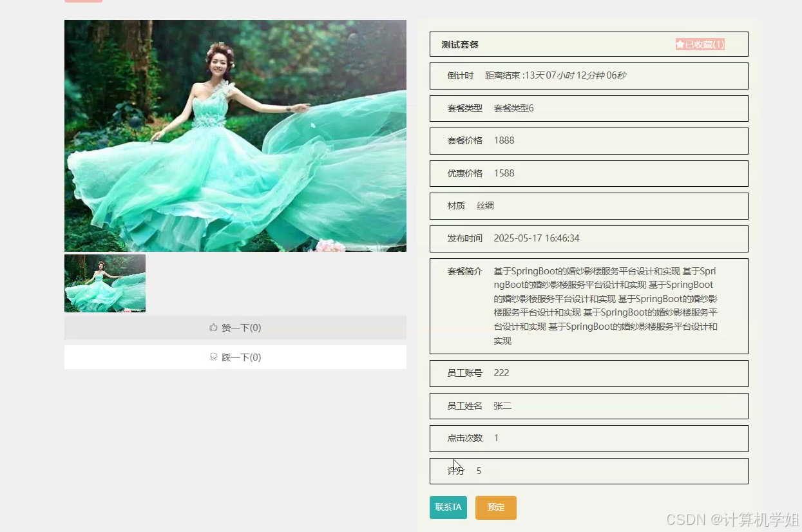The height and width of the screenshot is (532, 802).
Task: Click the employee account value 222
Action: 501,373
